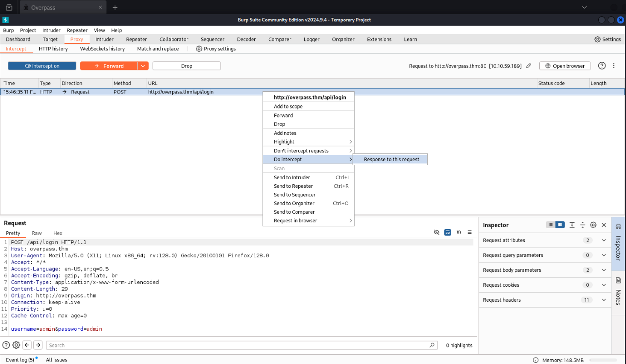Click the tab overview icon in browser bar
Image resolution: width=626 pixels, height=364 pixels.
click(9, 7)
